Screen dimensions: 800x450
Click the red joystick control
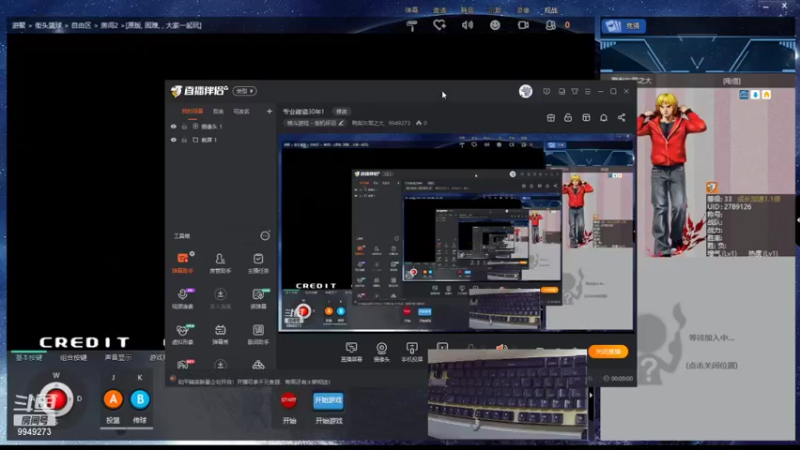coord(56,399)
